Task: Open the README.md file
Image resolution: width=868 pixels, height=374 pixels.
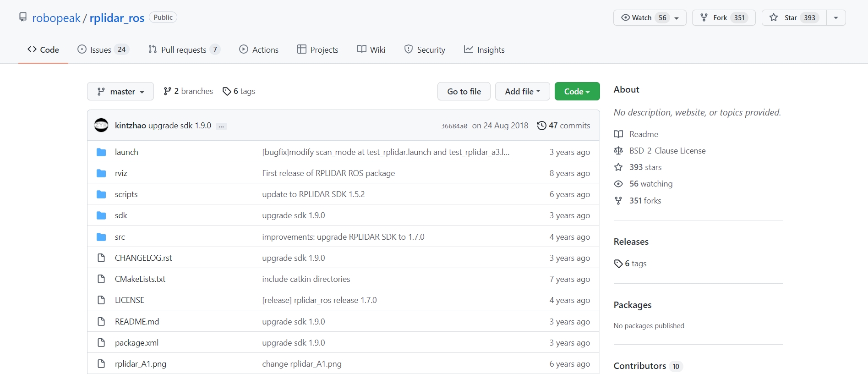Action: [137, 322]
